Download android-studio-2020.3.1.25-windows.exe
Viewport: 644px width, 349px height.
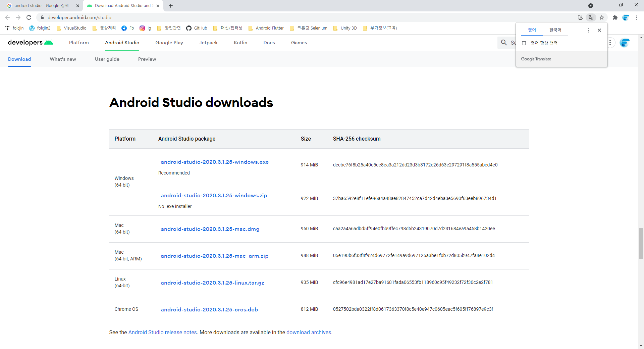pyautogui.click(x=215, y=162)
